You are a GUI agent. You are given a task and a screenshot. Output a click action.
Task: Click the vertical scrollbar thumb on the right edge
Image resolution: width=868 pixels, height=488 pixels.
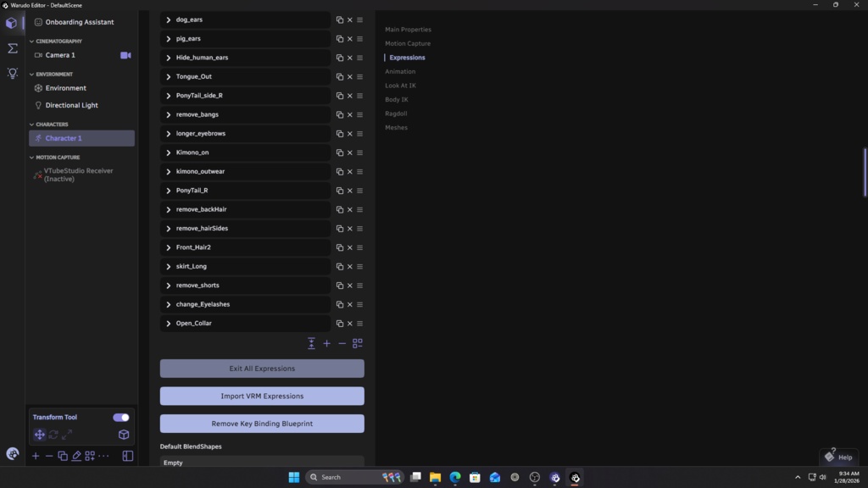865,172
